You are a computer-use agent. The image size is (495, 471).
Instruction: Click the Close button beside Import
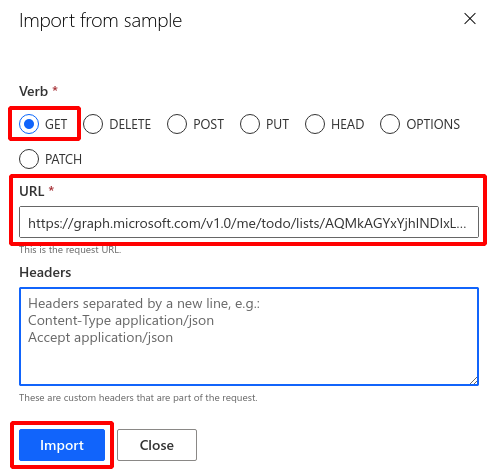tap(157, 445)
